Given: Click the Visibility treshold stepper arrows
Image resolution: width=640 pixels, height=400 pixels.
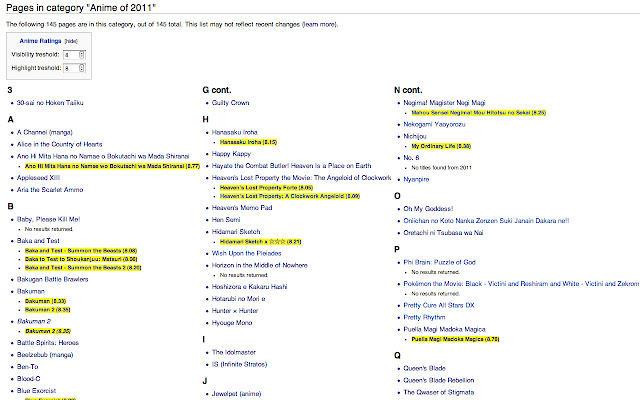Looking at the screenshot, I should (x=82, y=55).
